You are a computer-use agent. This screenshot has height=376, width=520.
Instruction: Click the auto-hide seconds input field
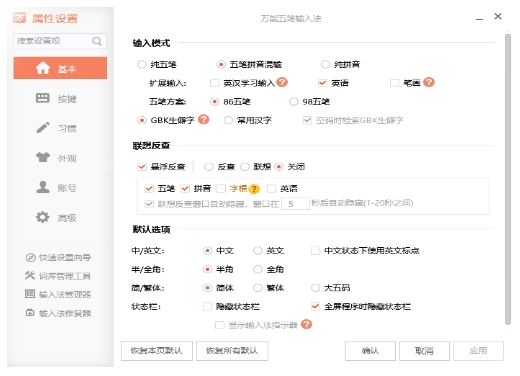coord(295,203)
